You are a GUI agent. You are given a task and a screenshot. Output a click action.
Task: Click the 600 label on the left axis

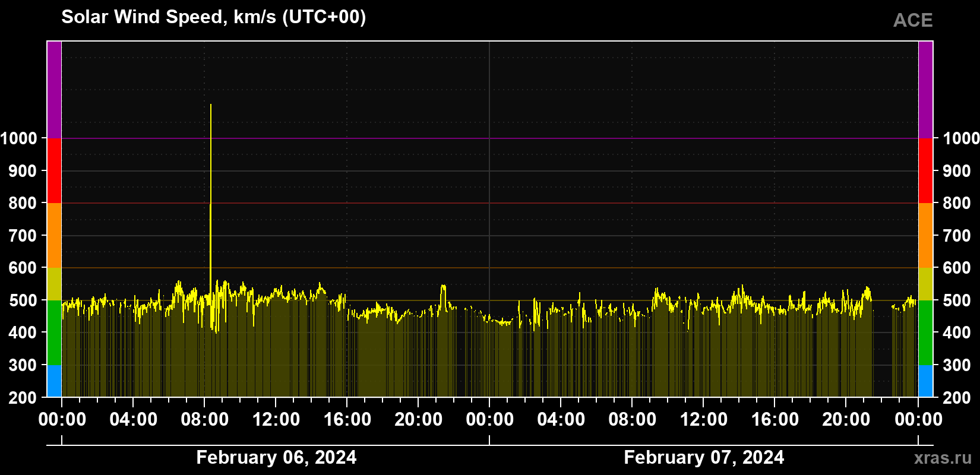(x=23, y=268)
